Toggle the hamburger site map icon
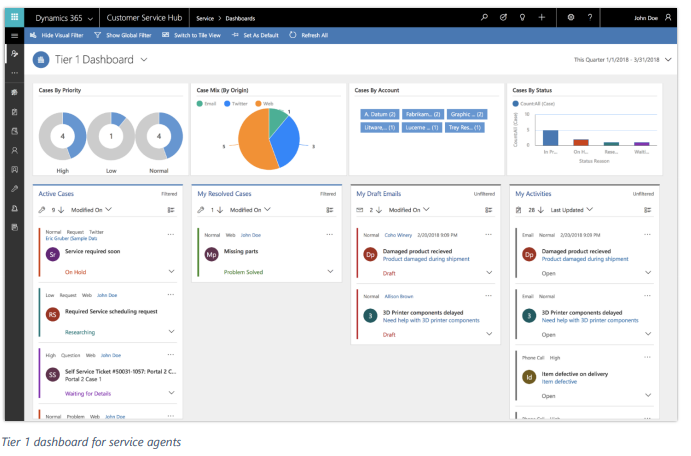The height and width of the screenshot is (456, 691). click(15, 35)
